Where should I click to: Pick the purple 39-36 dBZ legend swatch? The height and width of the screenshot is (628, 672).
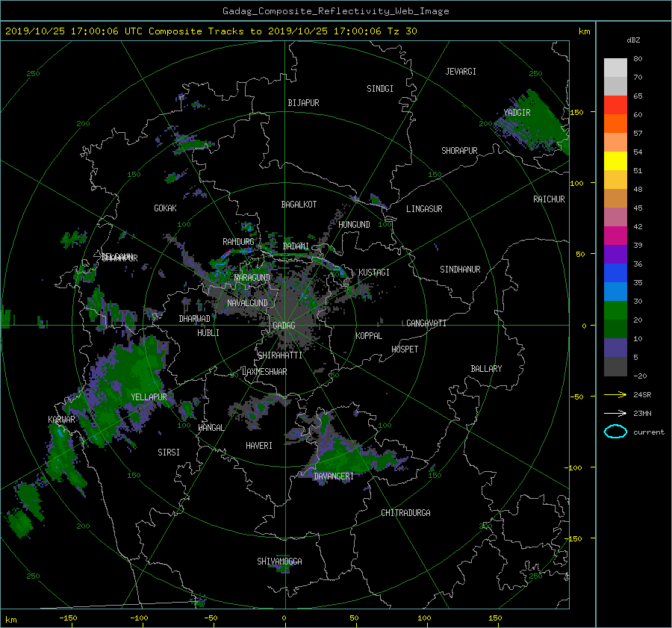(615, 254)
